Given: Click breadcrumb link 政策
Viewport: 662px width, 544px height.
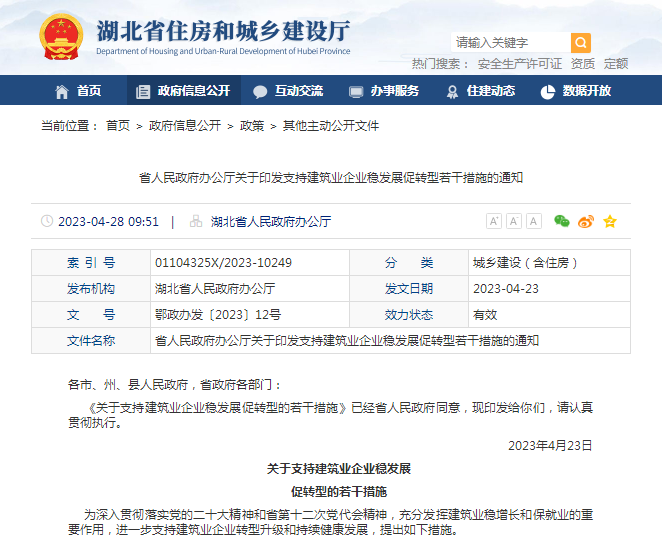Looking at the screenshot, I should point(252,126).
